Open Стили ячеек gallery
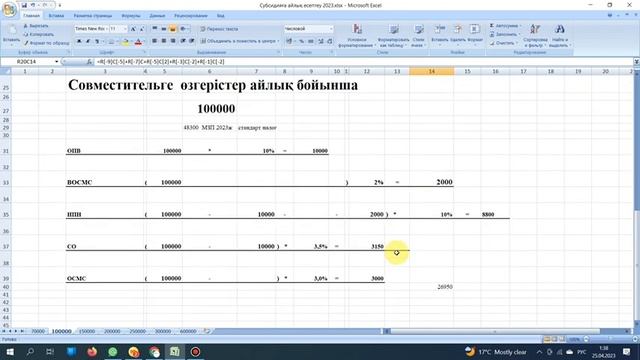 tap(418, 36)
